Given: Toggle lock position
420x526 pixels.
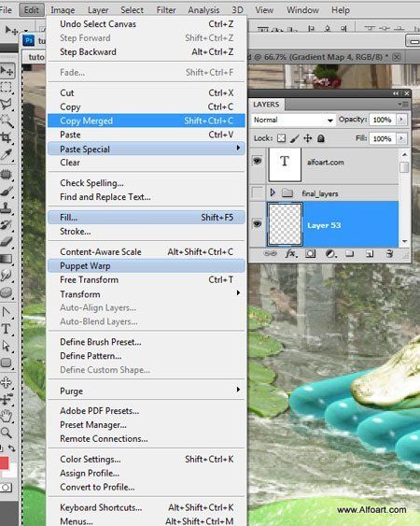Looking at the screenshot, I should pos(307,138).
